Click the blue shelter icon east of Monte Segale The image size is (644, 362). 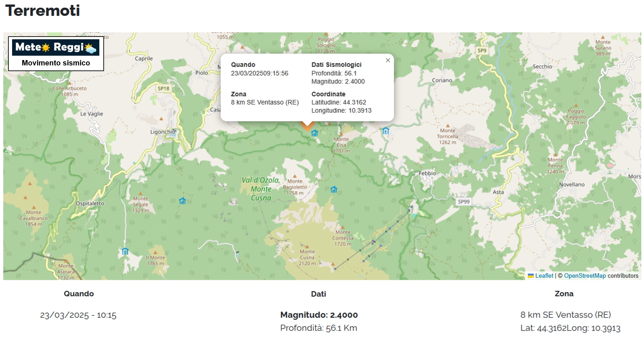pyautogui.click(x=182, y=201)
